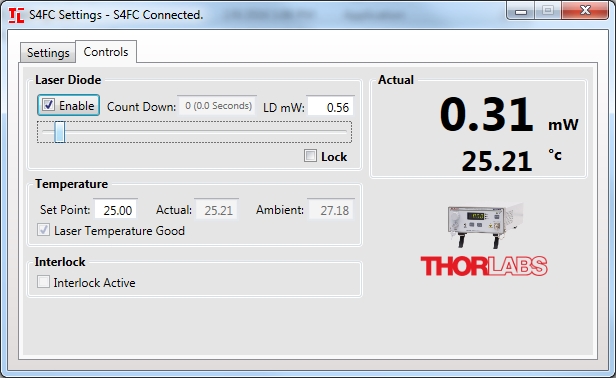Click the laser power slider thumb
This screenshot has height=378, width=616.
(x=60, y=132)
